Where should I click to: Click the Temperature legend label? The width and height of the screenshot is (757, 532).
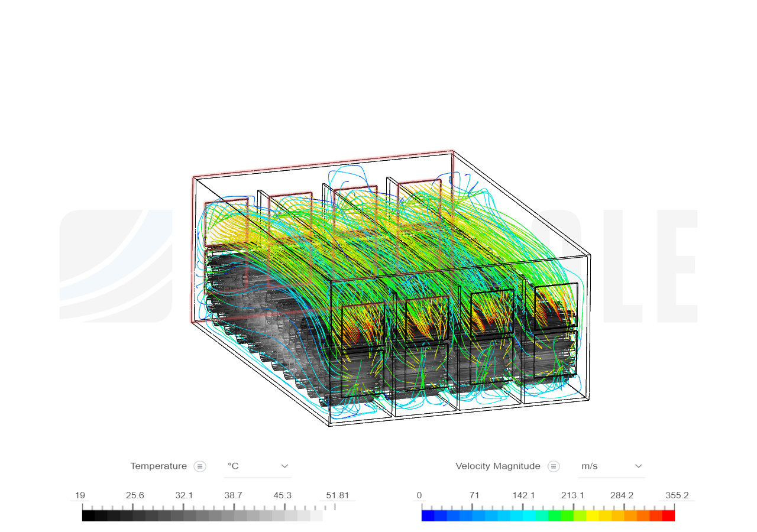click(158, 466)
